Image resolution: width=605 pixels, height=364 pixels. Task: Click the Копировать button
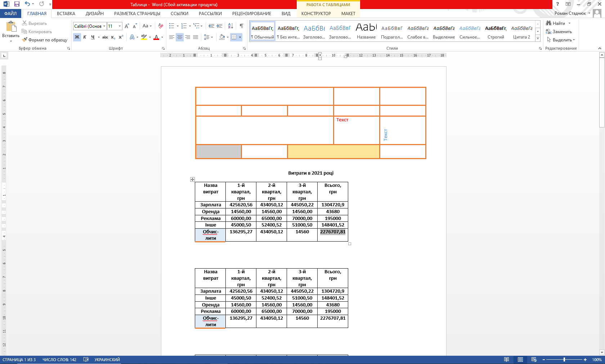pos(37,32)
